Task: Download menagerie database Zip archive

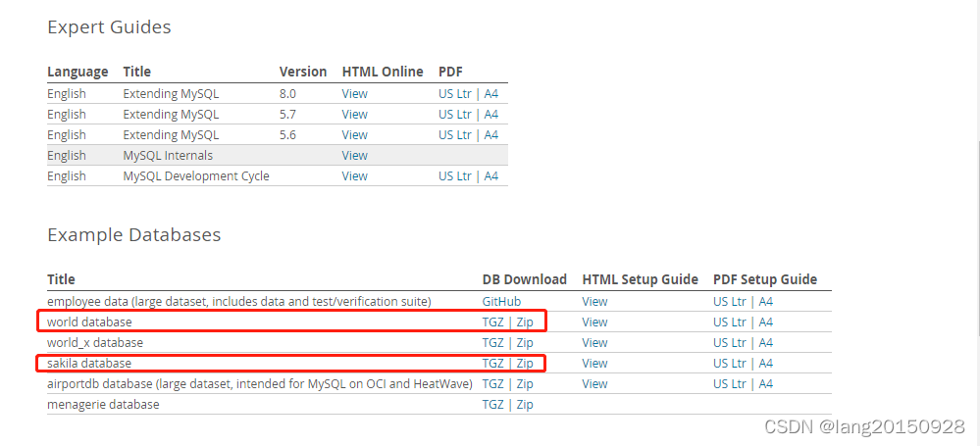Action: tap(525, 406)
